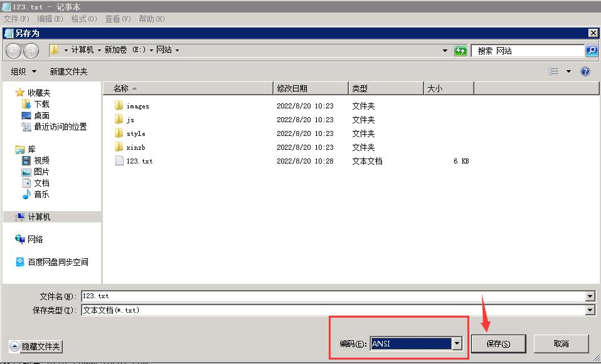Screen dimensions: 601x364
Task: Click the 123.txt file icon
Action: click(x=119, y=161)
